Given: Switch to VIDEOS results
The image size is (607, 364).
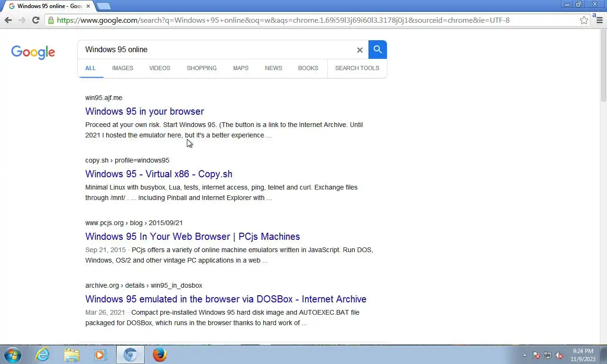Looking at the screenshot, I should tap(159, 68).
